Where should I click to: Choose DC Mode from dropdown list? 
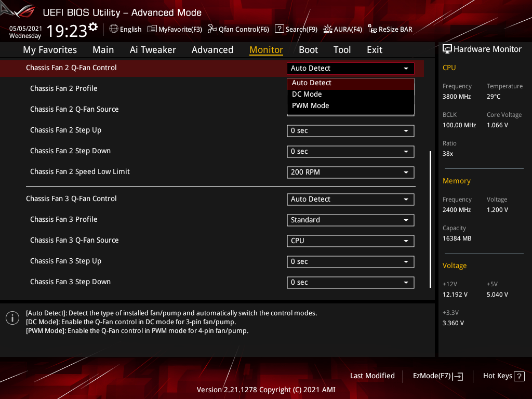click(x=351, y=95)
